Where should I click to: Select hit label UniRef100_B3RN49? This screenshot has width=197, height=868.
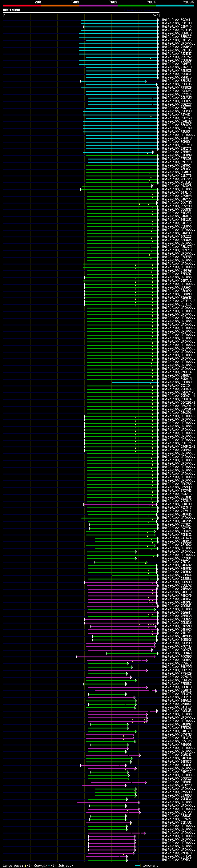point(177,653)
